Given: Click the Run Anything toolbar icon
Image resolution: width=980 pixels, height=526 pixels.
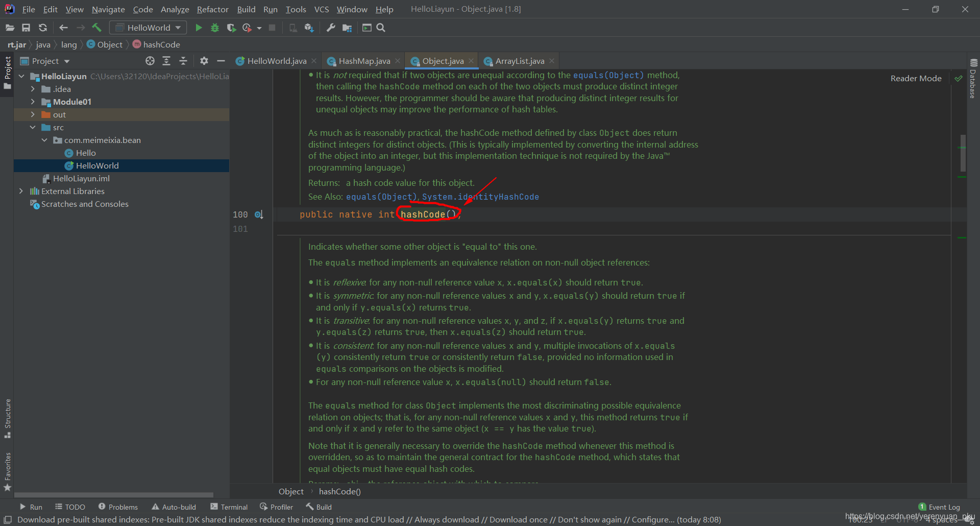Looking at the screenshot, I should pos(366,28).
